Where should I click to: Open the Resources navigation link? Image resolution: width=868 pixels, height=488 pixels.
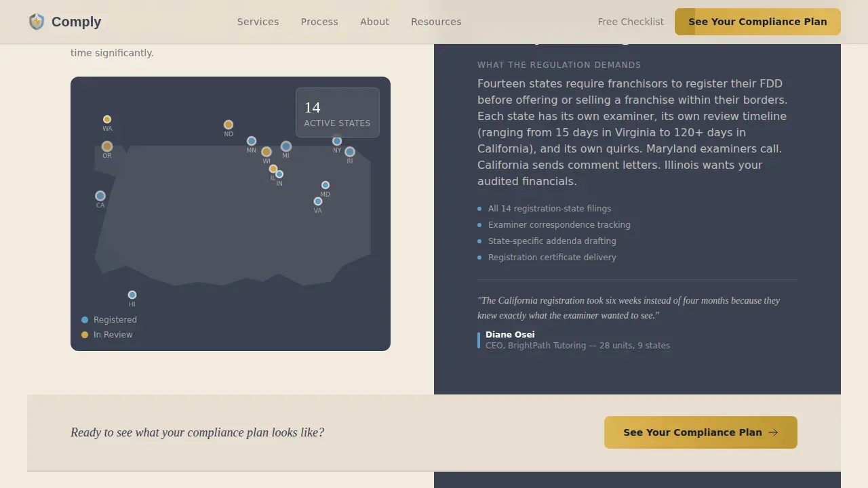(x=436, y=22)
